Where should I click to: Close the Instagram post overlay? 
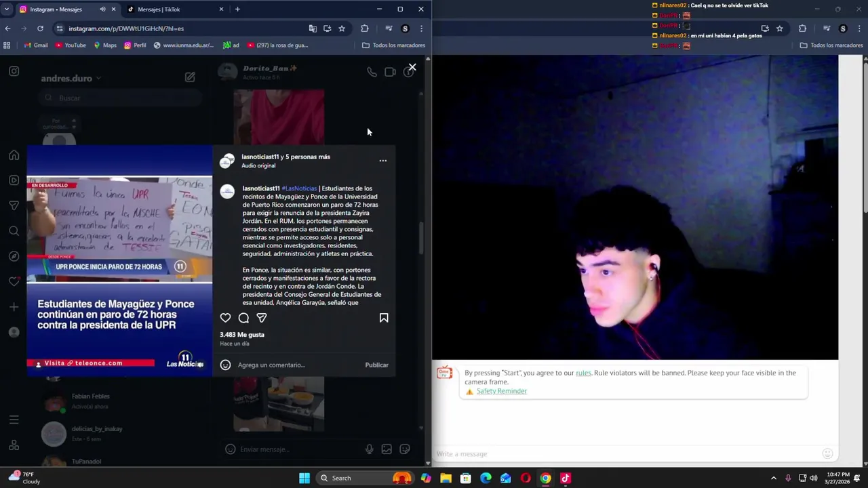pos(412,67)
